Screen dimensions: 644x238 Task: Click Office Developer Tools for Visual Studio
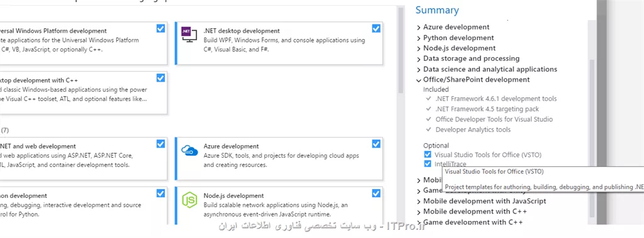[494, 119]
